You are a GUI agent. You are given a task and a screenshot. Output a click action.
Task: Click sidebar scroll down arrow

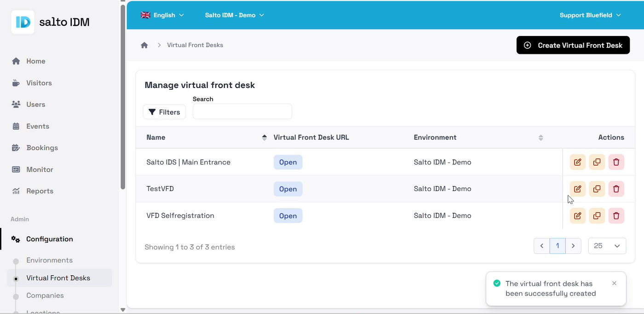click(123, 310)
